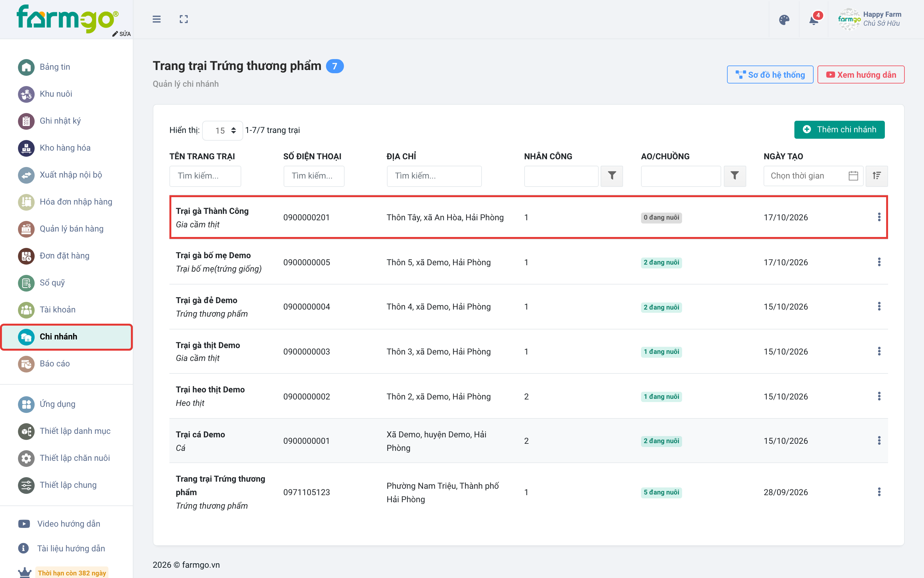Click Thêm chi nhánh button
The height and width of the screenshot is (578, 924).
[839, 130]
